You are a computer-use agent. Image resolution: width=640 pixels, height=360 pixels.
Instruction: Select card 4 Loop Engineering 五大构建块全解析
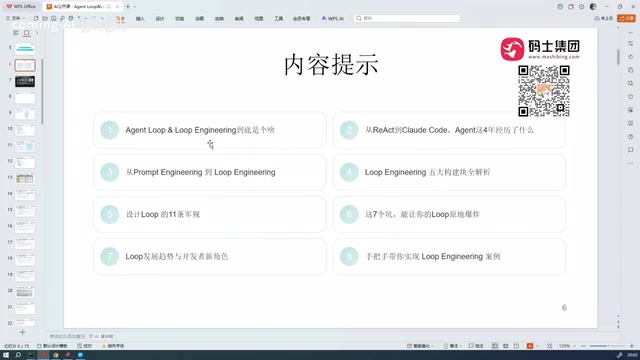point(449,172)
